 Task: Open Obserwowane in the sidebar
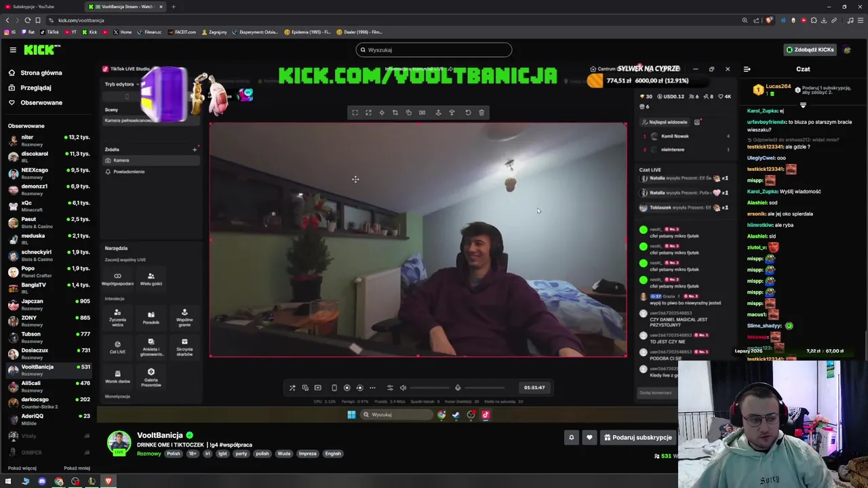coord(41,102)
